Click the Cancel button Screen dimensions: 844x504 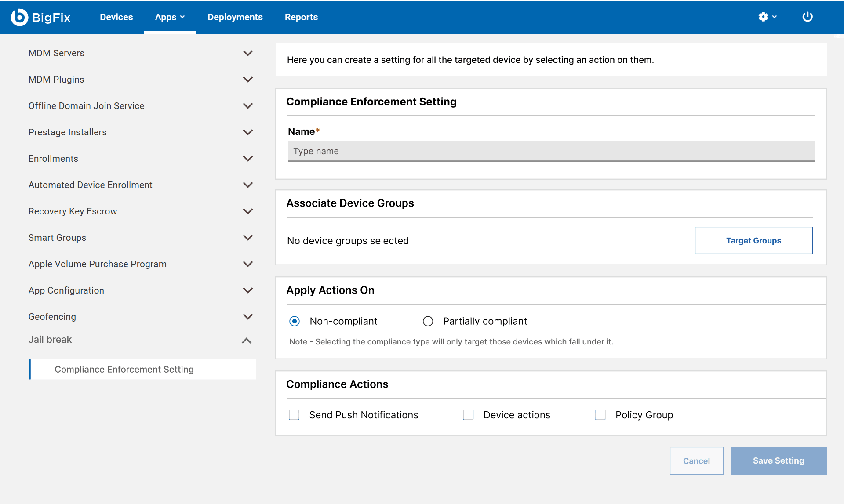[696, 460]
